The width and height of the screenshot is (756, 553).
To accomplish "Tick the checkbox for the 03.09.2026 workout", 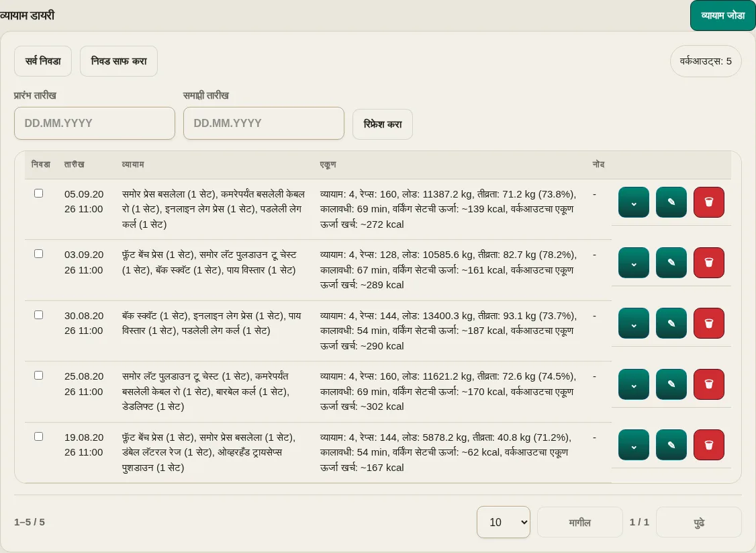I will pyautogui.click(x=38, y=254).
